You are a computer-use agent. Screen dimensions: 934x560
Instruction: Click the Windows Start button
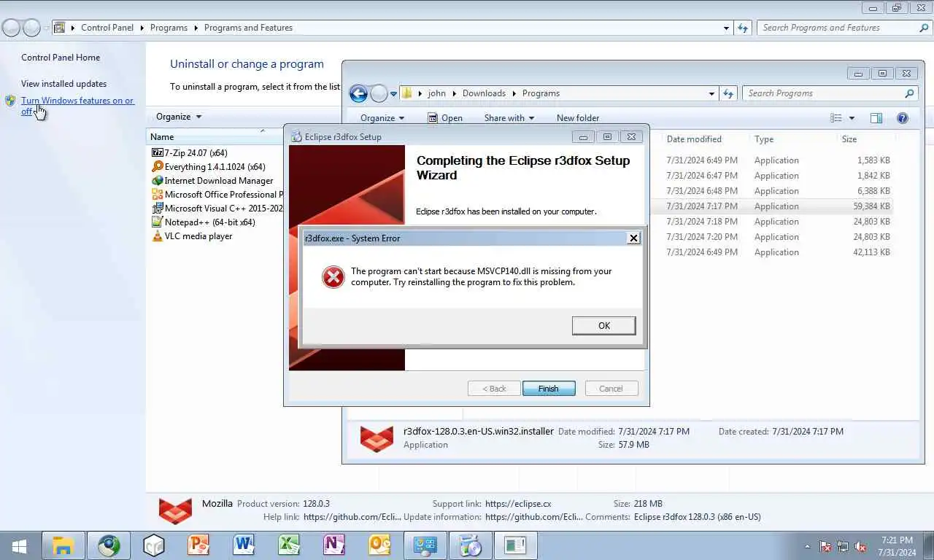pyautogui.click(x=19, y=545)
